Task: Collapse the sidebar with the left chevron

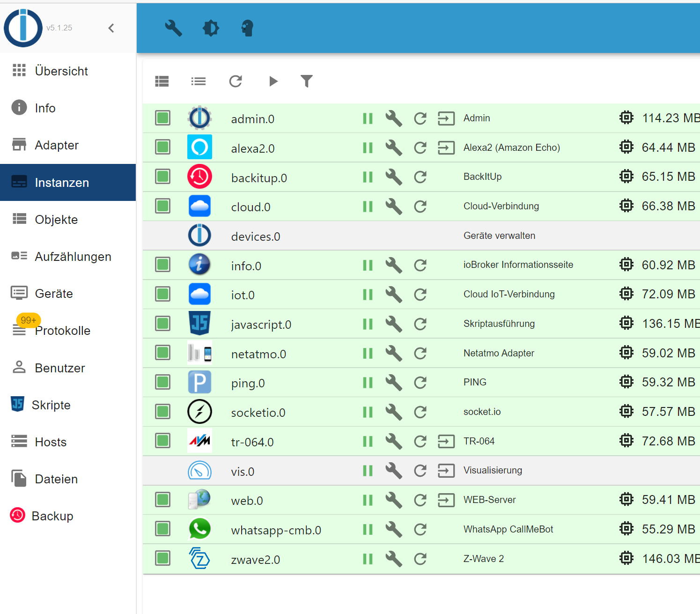Action: point(111,28)
